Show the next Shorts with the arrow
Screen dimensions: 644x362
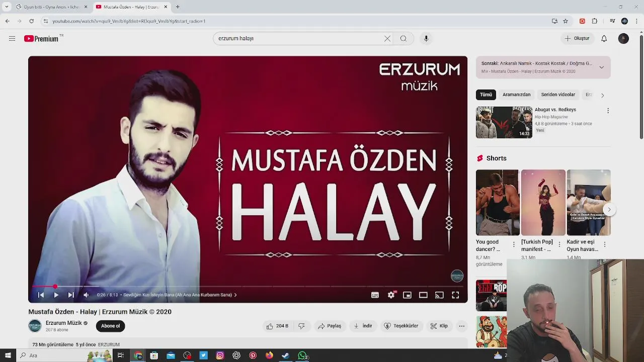609,210
